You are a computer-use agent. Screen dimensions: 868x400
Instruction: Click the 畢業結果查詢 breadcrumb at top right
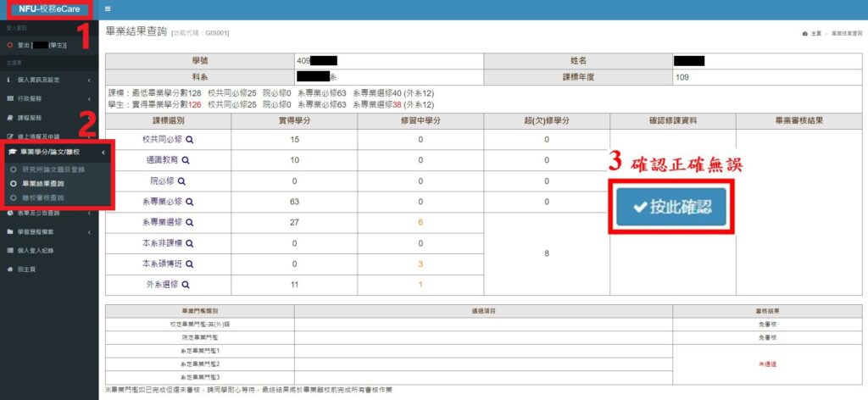click(847, 34)
